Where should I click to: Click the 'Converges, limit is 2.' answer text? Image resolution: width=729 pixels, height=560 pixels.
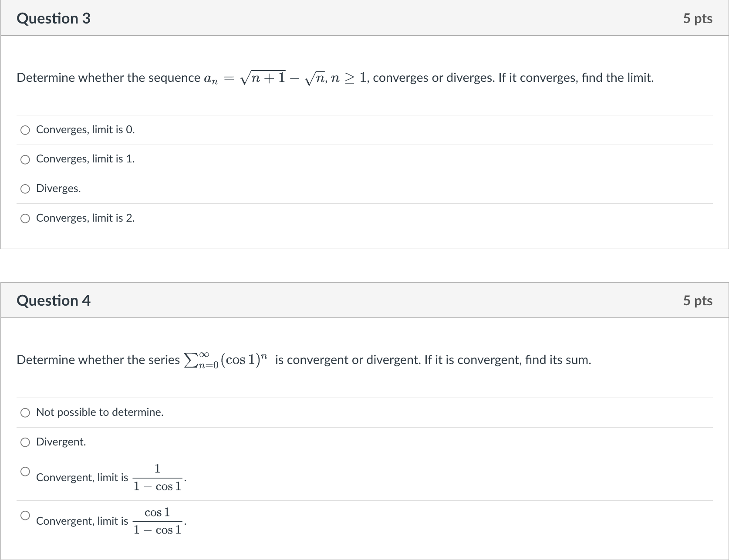click(85, 218)
